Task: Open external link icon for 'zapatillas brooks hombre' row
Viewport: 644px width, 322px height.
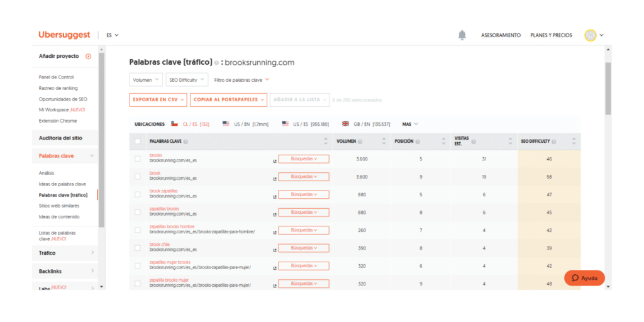Action: pyautogui.click(x=275, y=233)
